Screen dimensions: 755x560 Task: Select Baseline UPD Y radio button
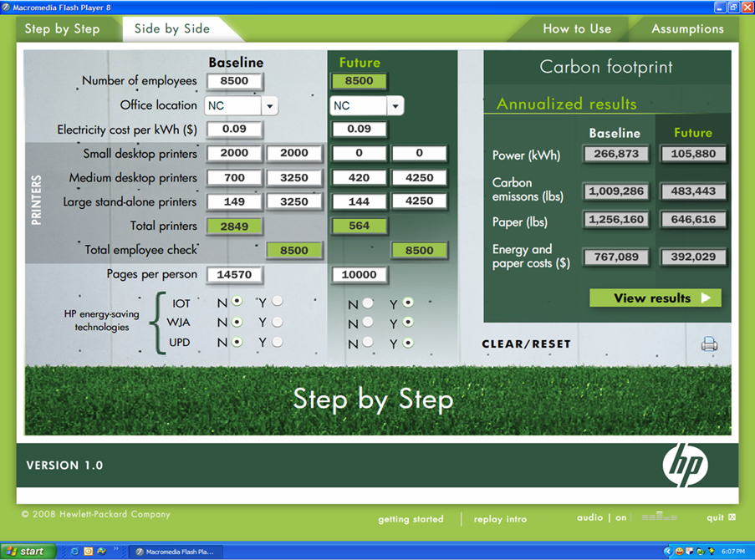(278, 342)
